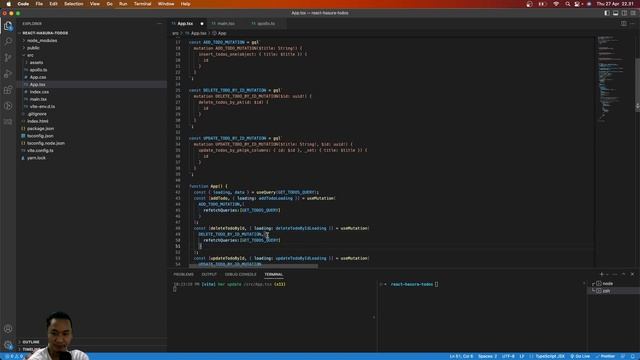Screen dimensions: 640x360
Task: Open vite-env.d.ts in Explorer
Action: coord(42,107)
